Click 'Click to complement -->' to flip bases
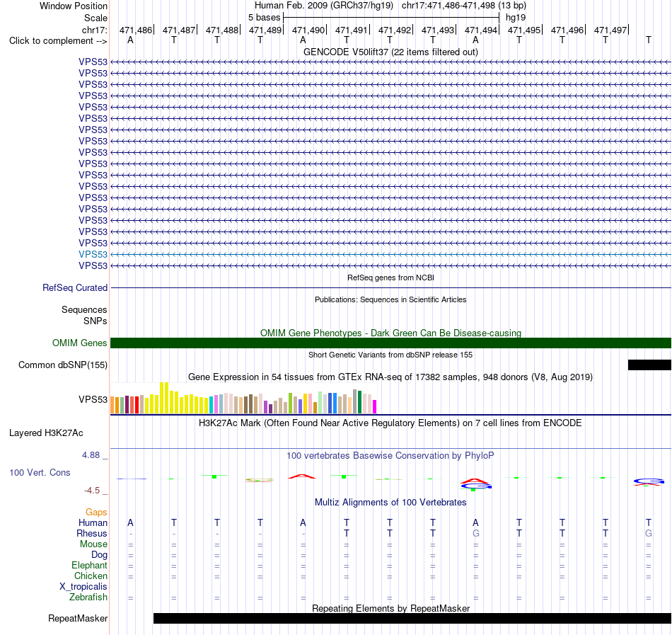672x635 pixels. pyautogui.click(x=58, y=41)
